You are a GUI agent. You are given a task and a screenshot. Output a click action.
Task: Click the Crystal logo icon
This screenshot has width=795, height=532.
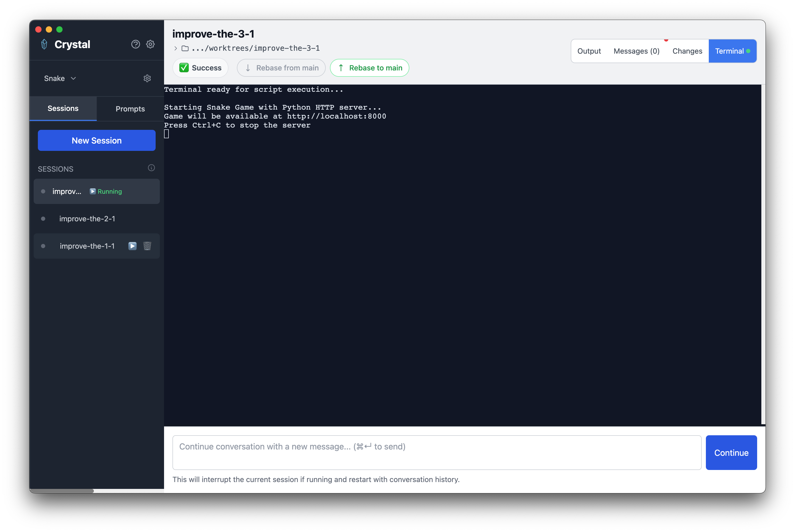[x=44, y=44]
